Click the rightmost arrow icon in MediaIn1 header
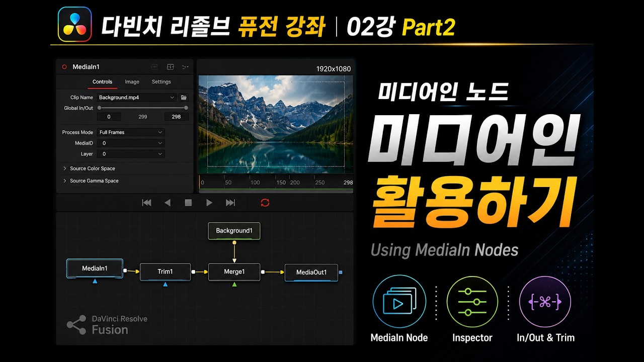644x362 pixels. click(185, 67)
